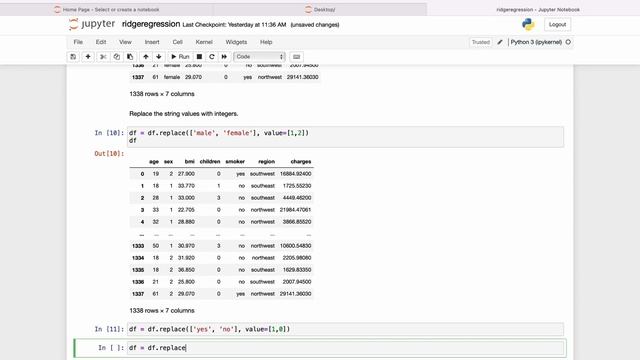640x360 pixels.
Task: Select code cell In [11] with yes/no replace
Action: coord(345,329)
